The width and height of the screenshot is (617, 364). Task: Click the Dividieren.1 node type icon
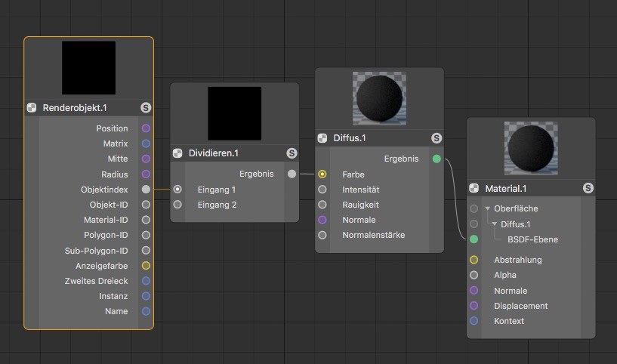[x=177, y=153]
